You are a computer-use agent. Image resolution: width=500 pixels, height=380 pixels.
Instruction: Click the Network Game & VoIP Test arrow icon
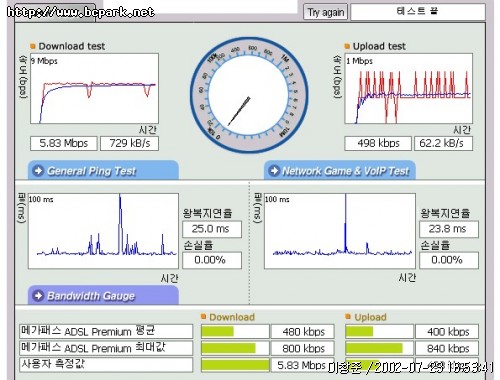(x=274, y=171)
